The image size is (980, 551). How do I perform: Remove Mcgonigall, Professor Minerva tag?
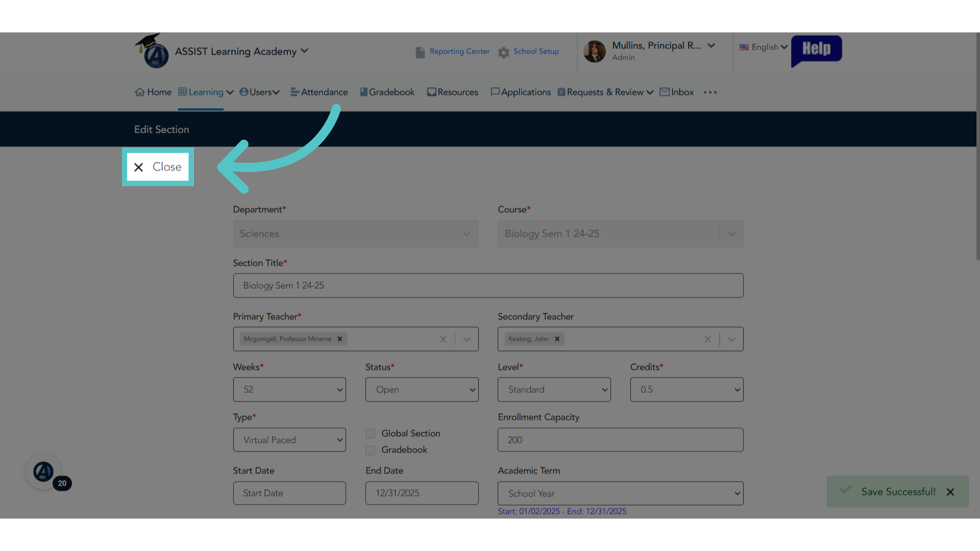click(x=339, y=339)
